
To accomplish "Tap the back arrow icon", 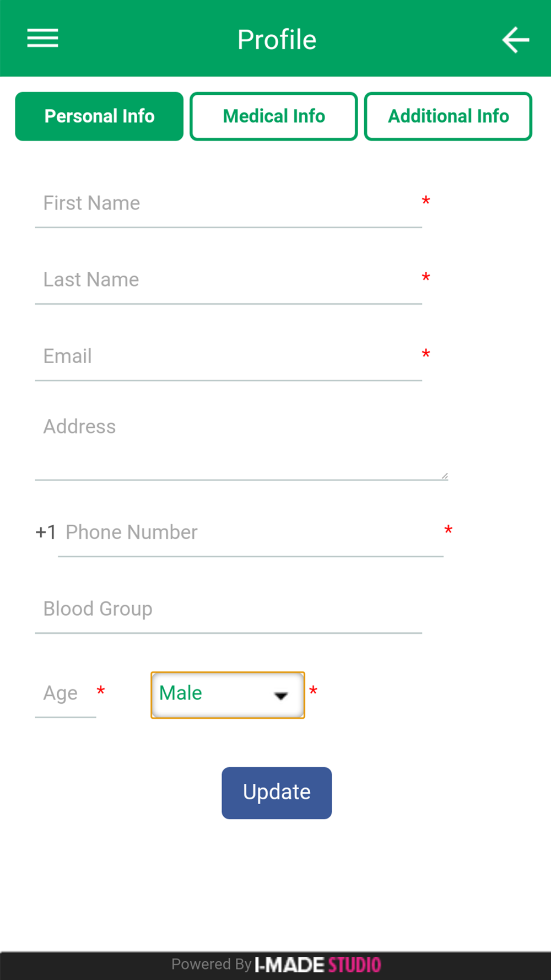I will click(515, 40).
